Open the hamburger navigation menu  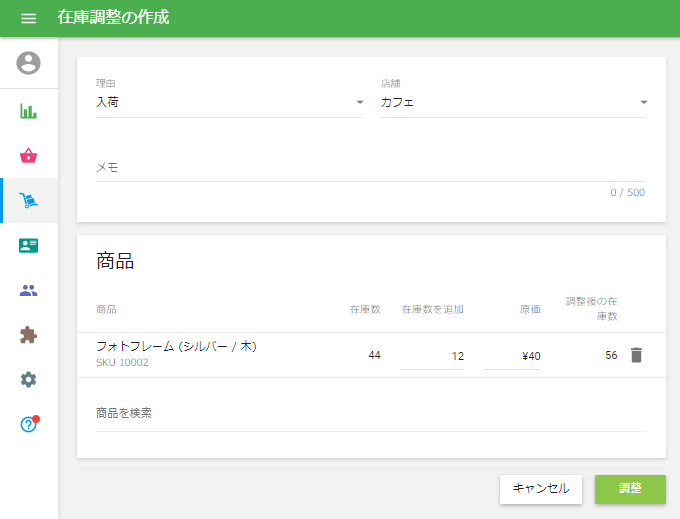[x=28, y=18]
